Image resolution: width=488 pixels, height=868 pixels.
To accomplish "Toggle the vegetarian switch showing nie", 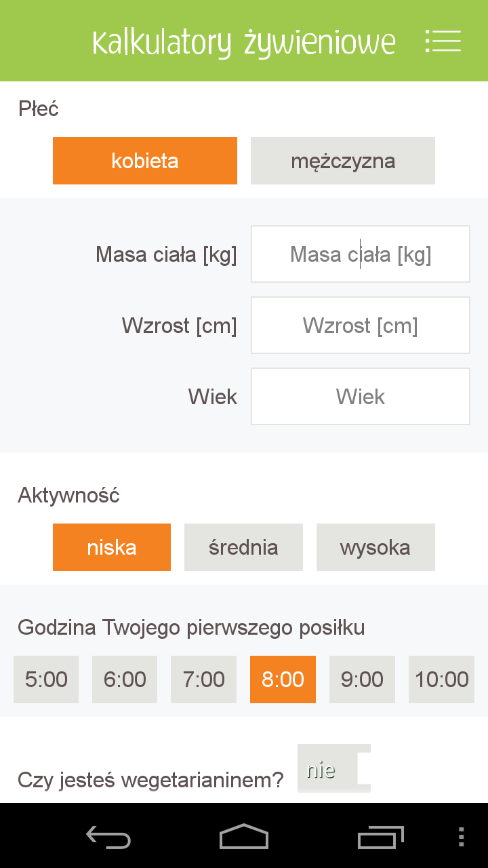I will click(334, 769).
